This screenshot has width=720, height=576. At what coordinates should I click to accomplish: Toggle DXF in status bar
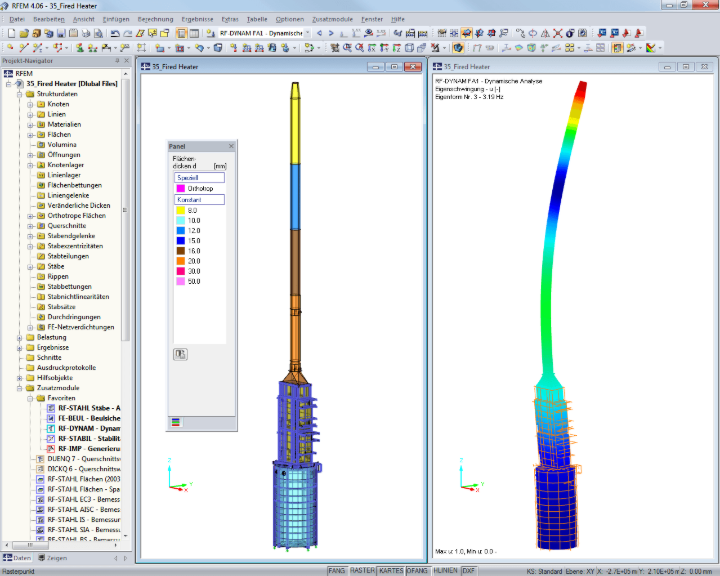tap(468, 570)
